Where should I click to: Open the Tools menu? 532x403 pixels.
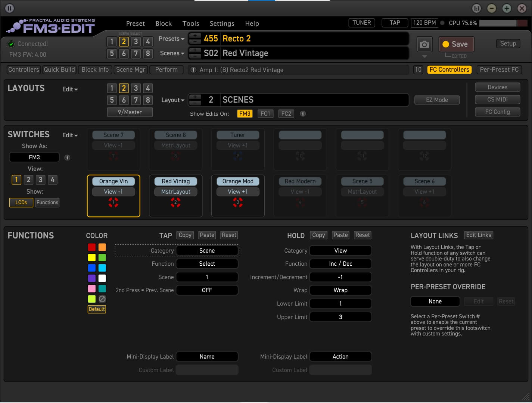point(191,24)
